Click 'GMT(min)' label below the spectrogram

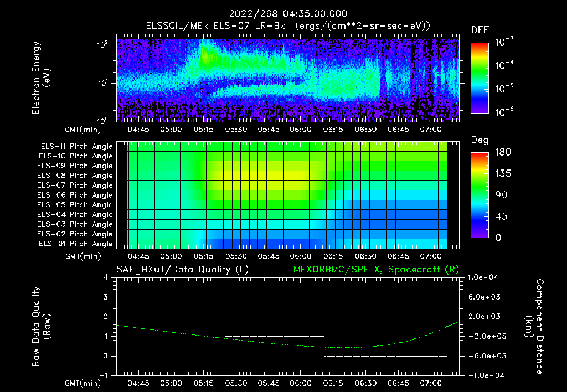click(x=83, y=130)
